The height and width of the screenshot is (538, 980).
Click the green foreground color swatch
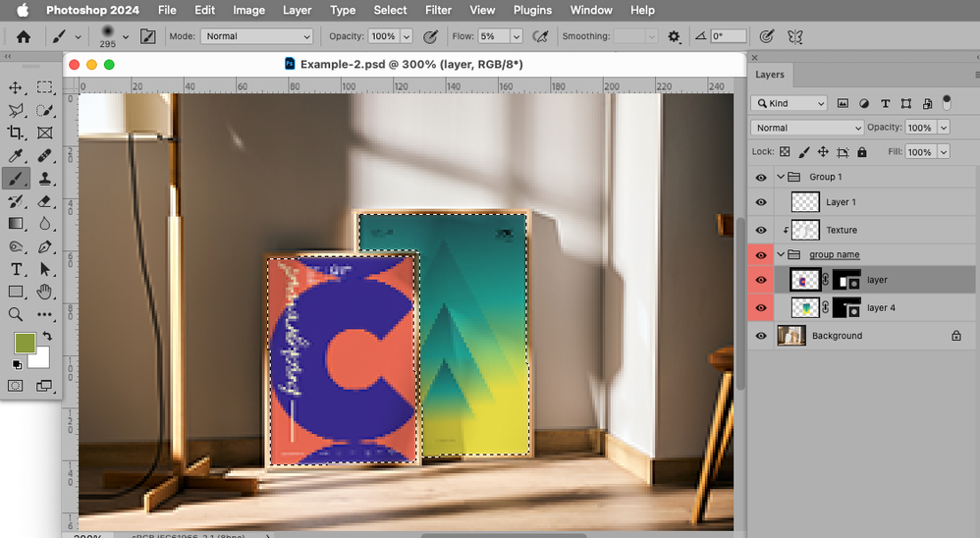[x=24, y=342]
